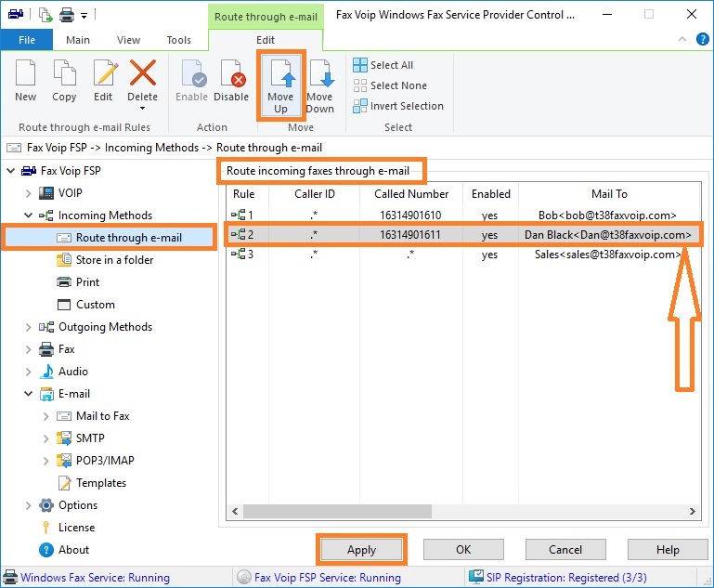The width and height of the screenshot is (714, 588).
Task: Click the scroll right arrow
Action: 692,512
